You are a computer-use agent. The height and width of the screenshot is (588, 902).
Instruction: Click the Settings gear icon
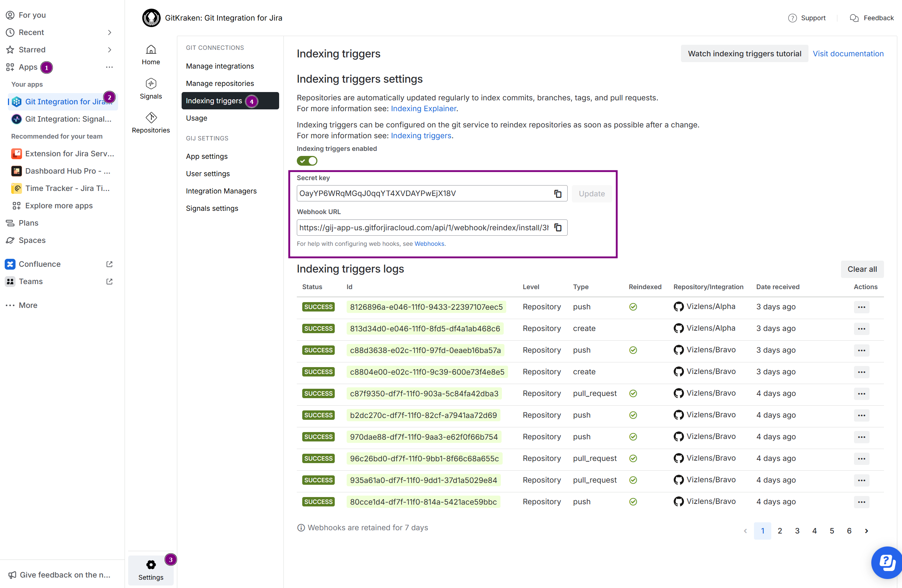pyautogui.click(x=151, y=565)
